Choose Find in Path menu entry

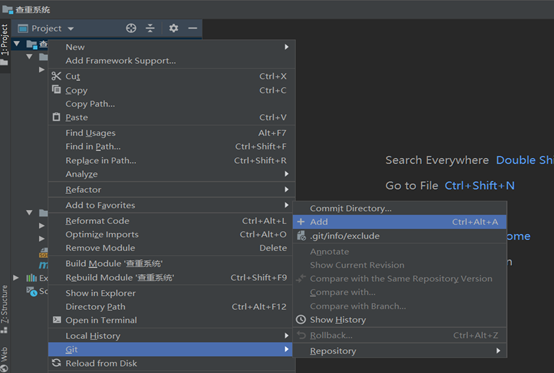point(172,147)
